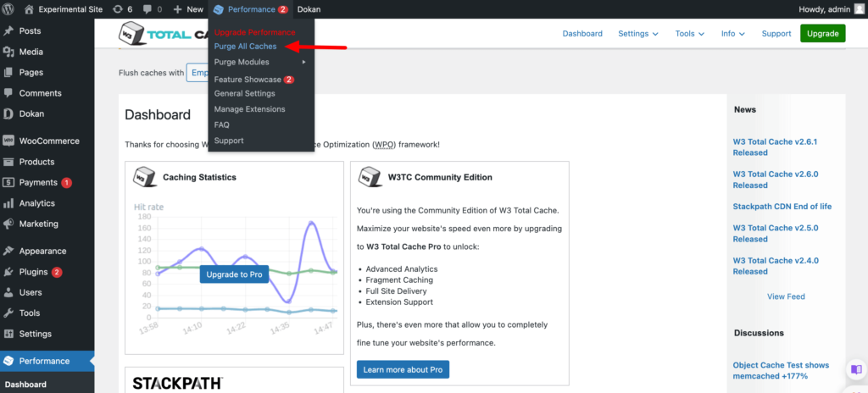Expand the Settings dropdown in plugin header
This screenshot has width=868, height=393.
coord(638,34)
